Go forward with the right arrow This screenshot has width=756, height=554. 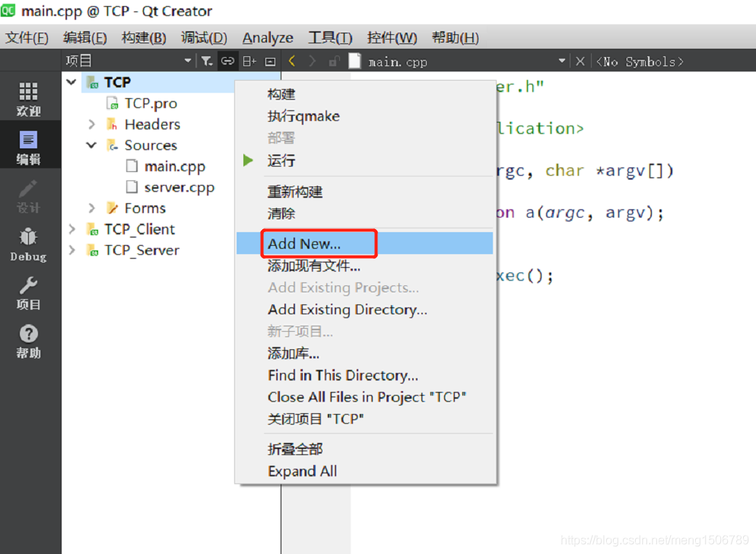[x=313, y=62]
